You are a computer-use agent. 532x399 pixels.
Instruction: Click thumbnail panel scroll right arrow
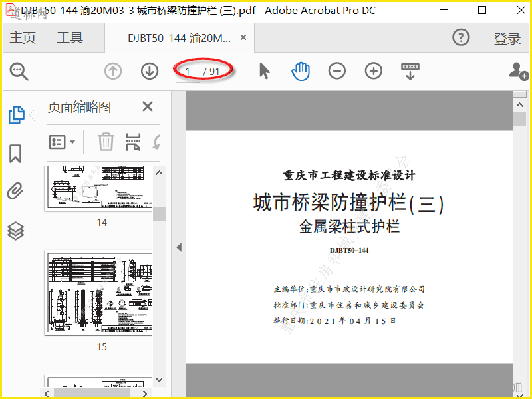click(x=145, y=394)
